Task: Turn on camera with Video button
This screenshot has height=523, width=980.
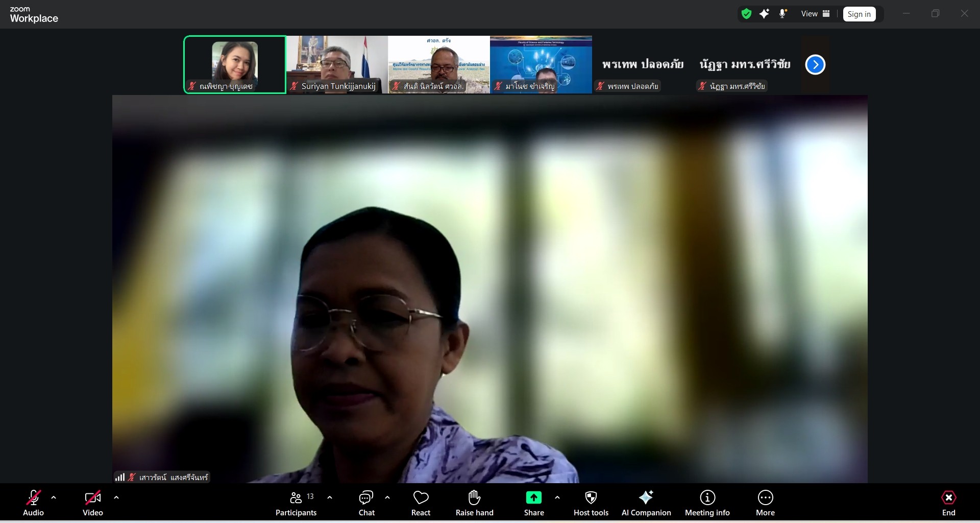Action: [92, 503]
